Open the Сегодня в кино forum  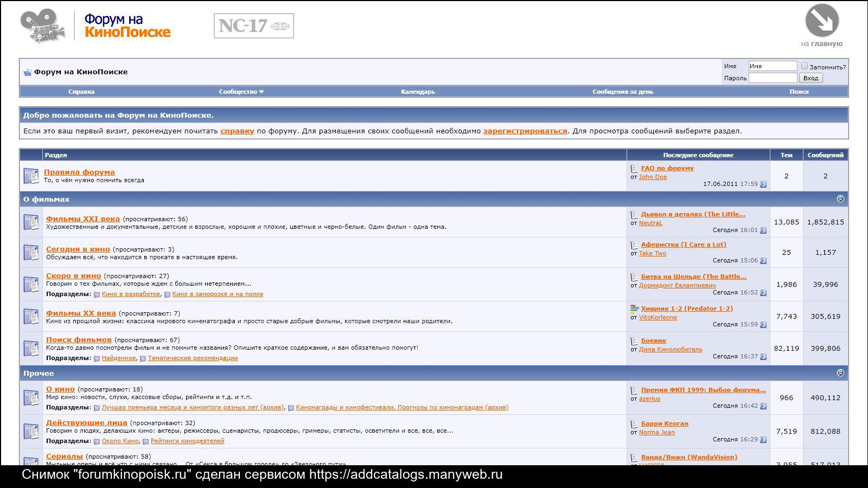[x=78, y=249]
